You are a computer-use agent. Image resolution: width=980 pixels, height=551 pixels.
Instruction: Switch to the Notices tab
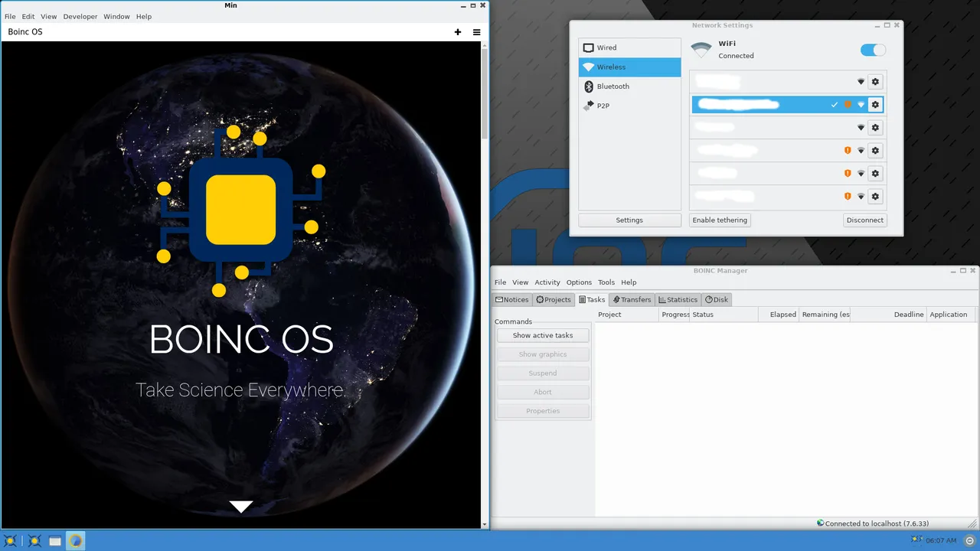click(512, 299)
